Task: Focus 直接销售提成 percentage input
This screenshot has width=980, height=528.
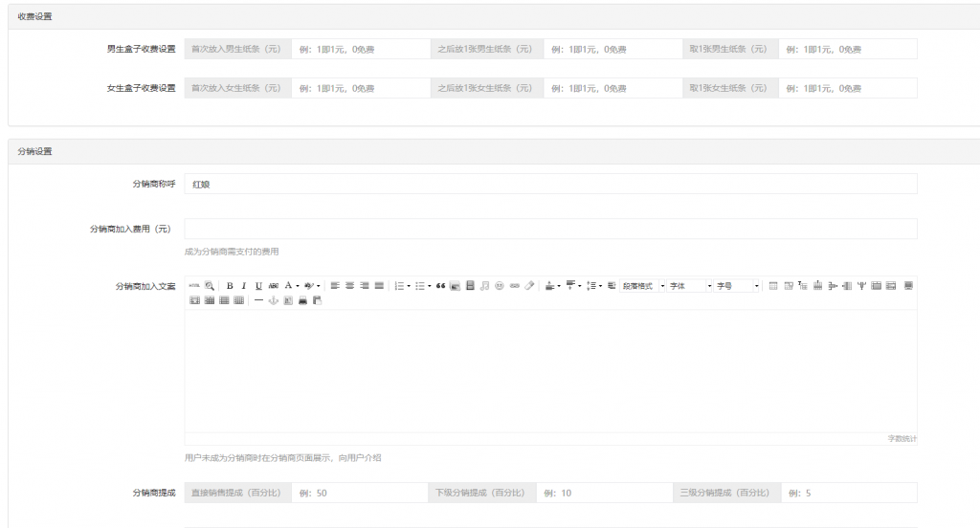Action: click(x=360, y=493)
